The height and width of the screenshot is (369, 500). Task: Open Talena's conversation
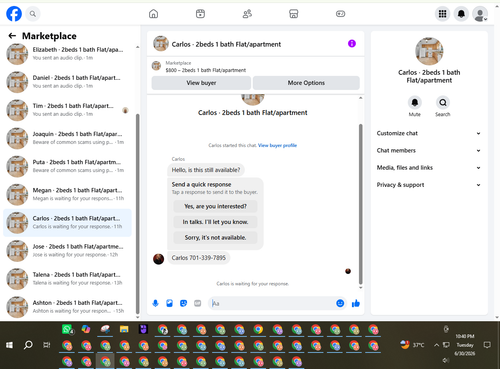click(67, 279)
